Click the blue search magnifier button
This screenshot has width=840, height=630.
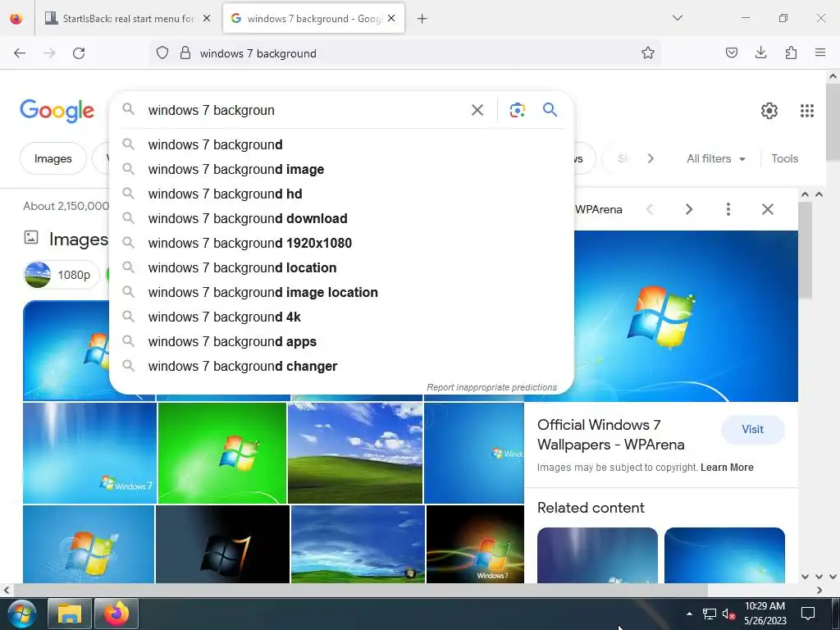coord(550,110)
